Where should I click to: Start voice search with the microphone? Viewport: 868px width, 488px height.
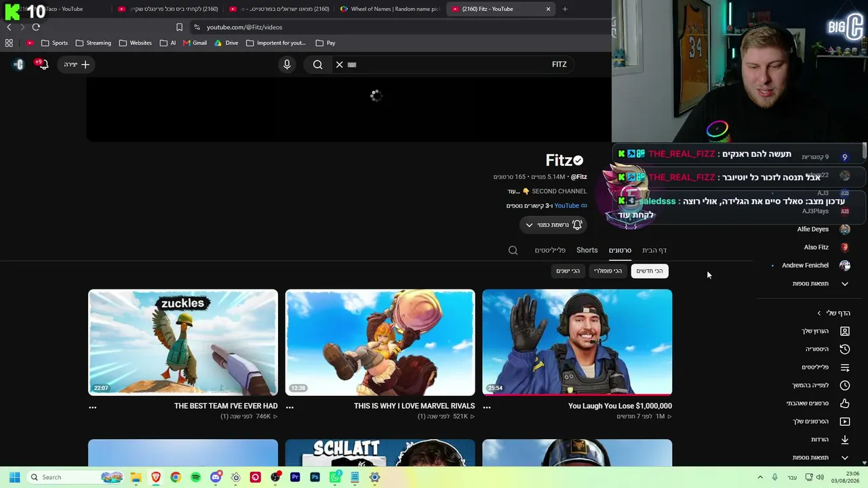click(287, 64)
